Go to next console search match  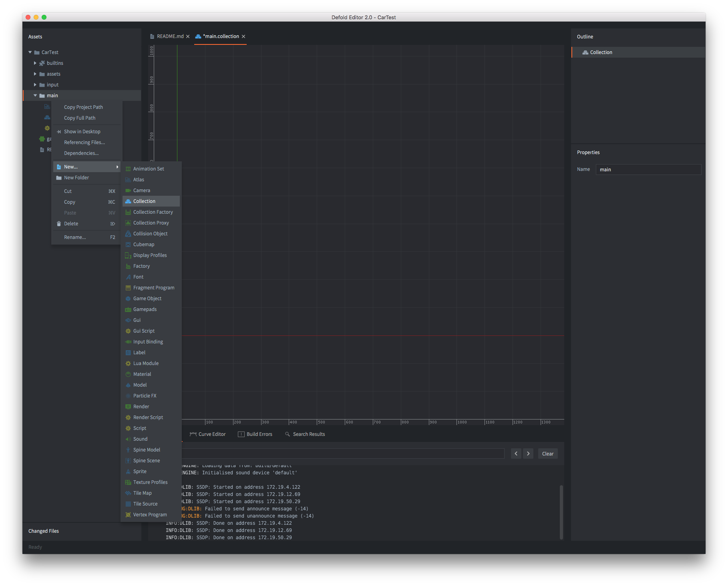click(x=528, y=454)
